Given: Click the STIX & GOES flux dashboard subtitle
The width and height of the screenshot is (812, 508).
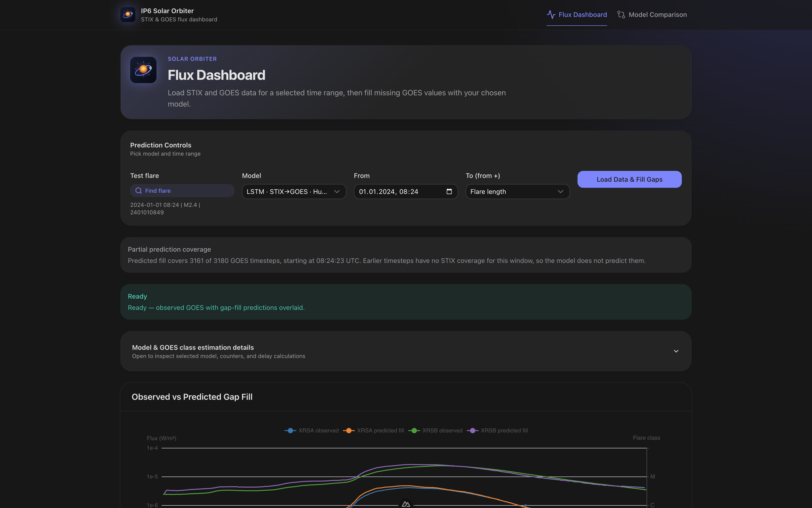Looking at the screenshot, I should (x=179, y=19).
